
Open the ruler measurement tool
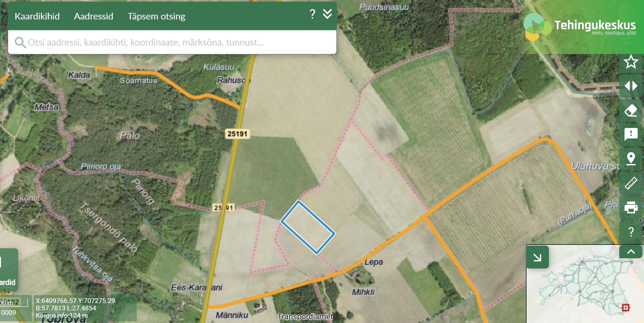click(631, 183)
